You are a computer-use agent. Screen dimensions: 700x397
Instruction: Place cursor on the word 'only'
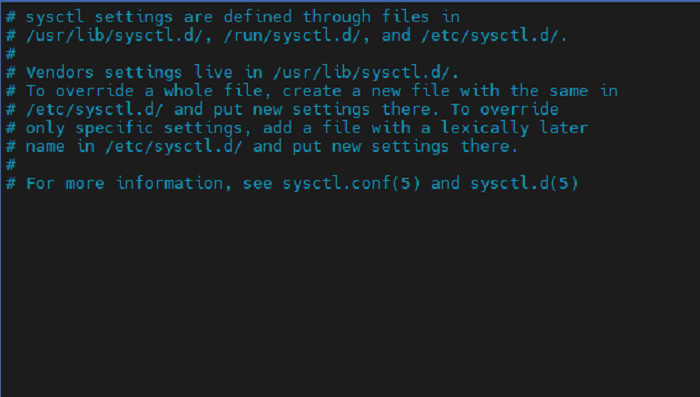(x=45, y=128)
